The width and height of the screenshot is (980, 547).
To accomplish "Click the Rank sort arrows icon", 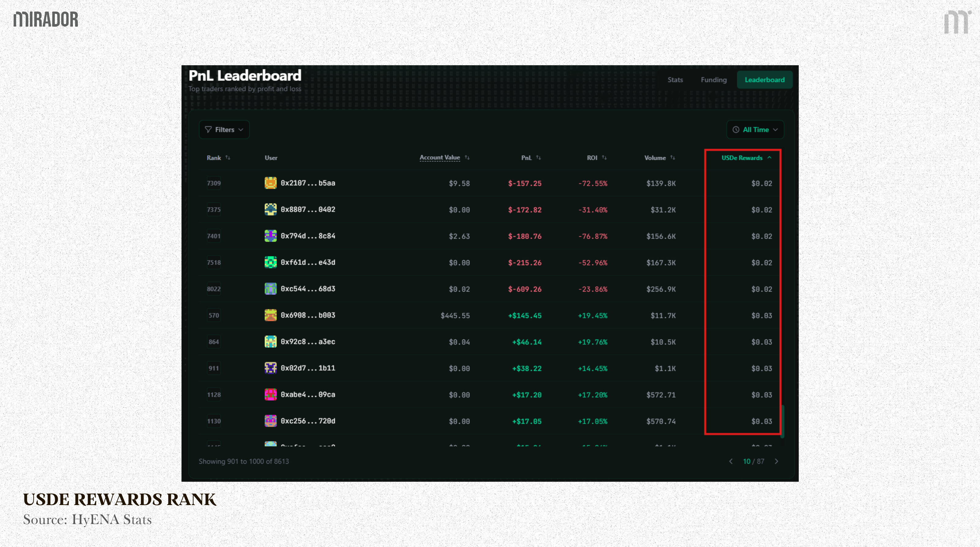I will click(228, 157).
